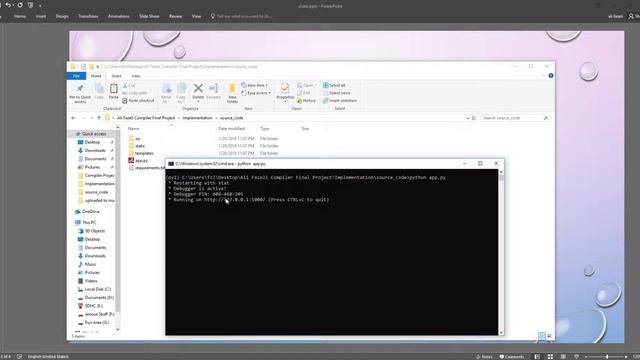Click History in the Open group
This screenshot has height=360, width=640.
[x=306, y=100]
